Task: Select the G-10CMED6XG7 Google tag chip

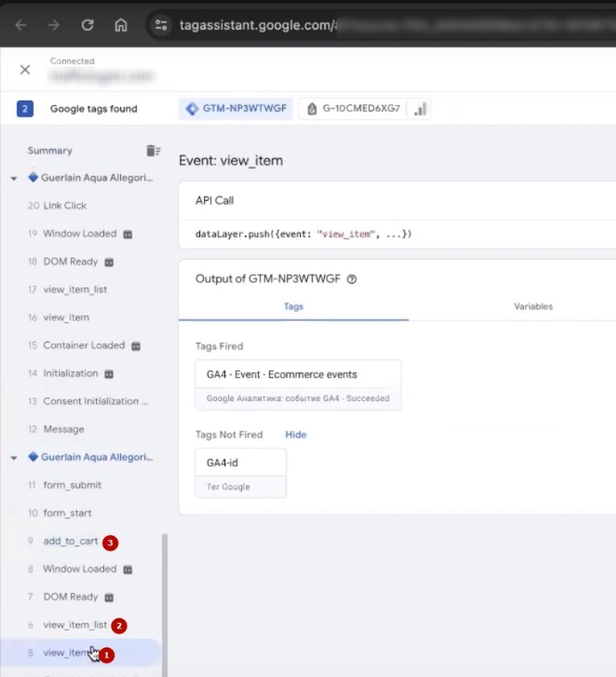Action: pyautogui.click(x=354, y=109)
